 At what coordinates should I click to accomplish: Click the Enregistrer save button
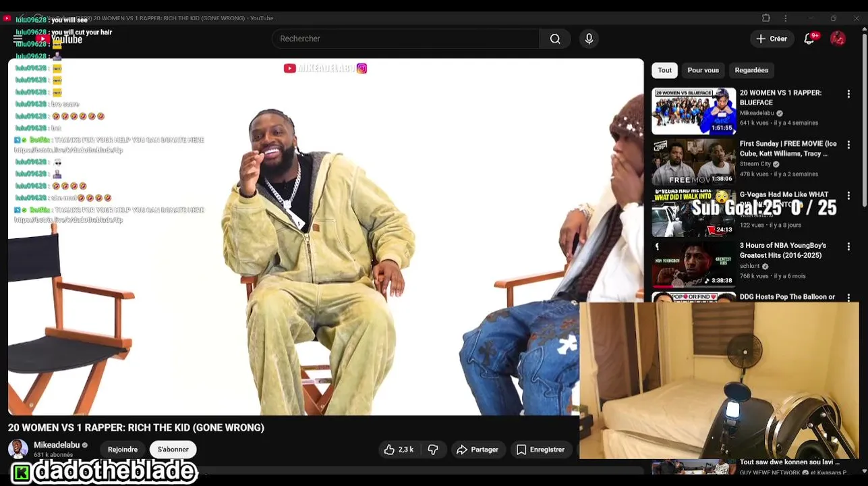[540, 450]
